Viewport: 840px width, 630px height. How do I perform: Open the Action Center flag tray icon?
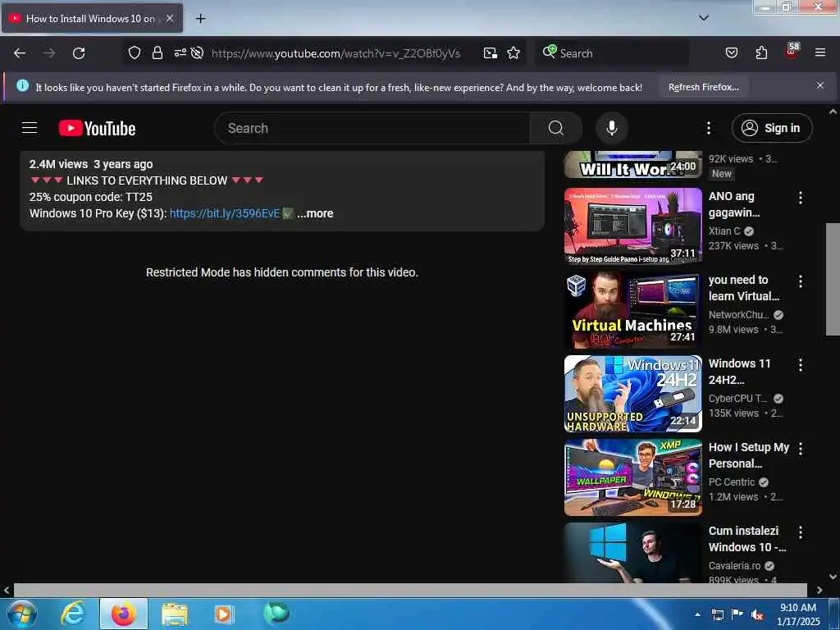coord(737,614)
